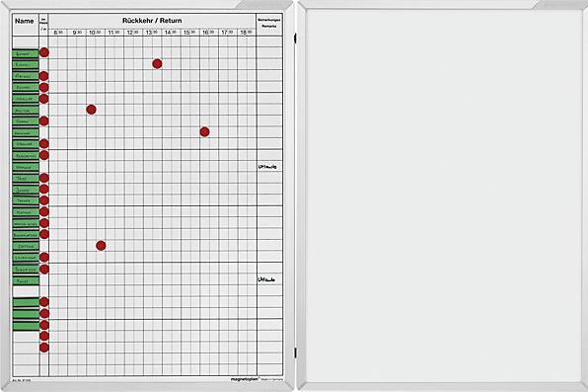Click the empty white name slot between green labels
This screenshot has width=588, height=392.
[26, 291]
